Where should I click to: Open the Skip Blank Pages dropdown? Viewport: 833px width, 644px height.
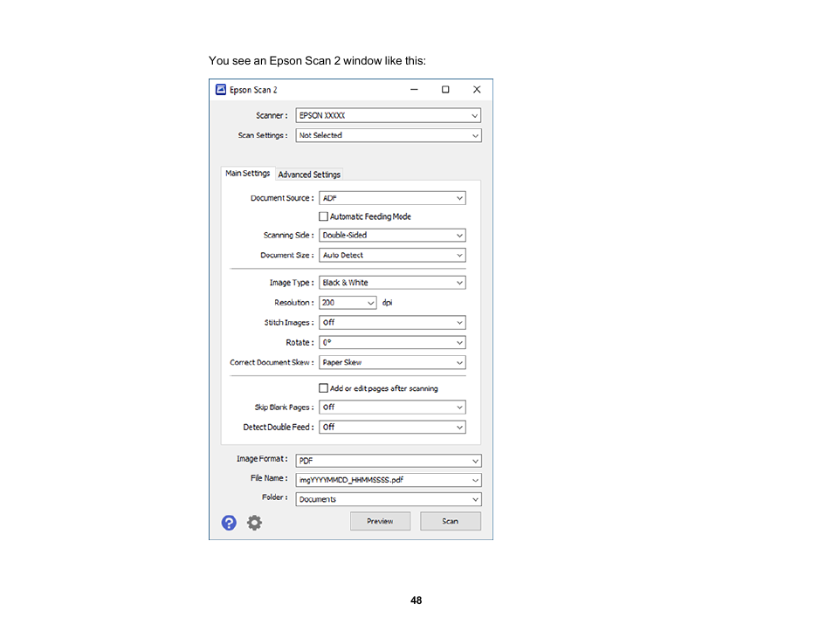393,408
